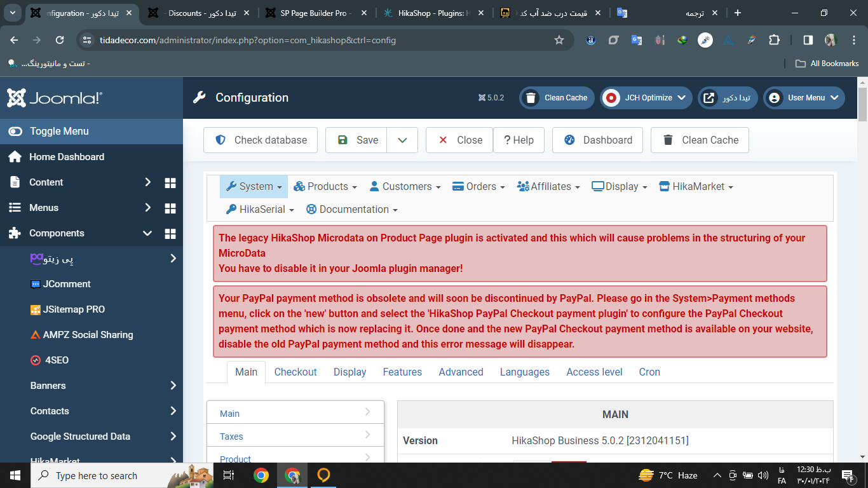Switch to the Display configuration tab
This screenshot has height=488, width=868.
point(350,372)
